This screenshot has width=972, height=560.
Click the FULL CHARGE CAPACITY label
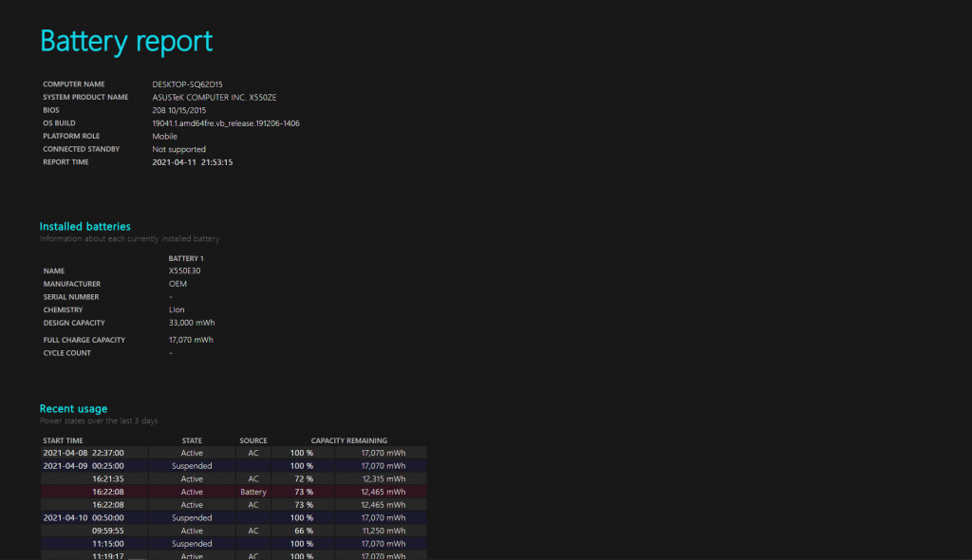(x=84, y=340)
